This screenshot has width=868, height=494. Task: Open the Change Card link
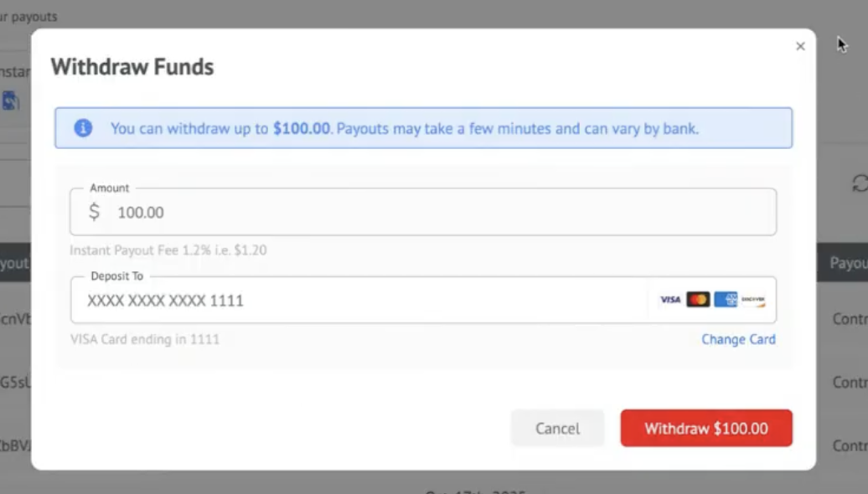[x=738, y=339]
